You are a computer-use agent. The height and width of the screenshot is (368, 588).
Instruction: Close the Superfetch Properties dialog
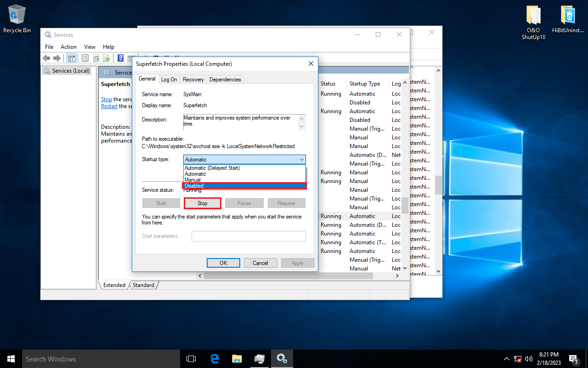[311, 63]
